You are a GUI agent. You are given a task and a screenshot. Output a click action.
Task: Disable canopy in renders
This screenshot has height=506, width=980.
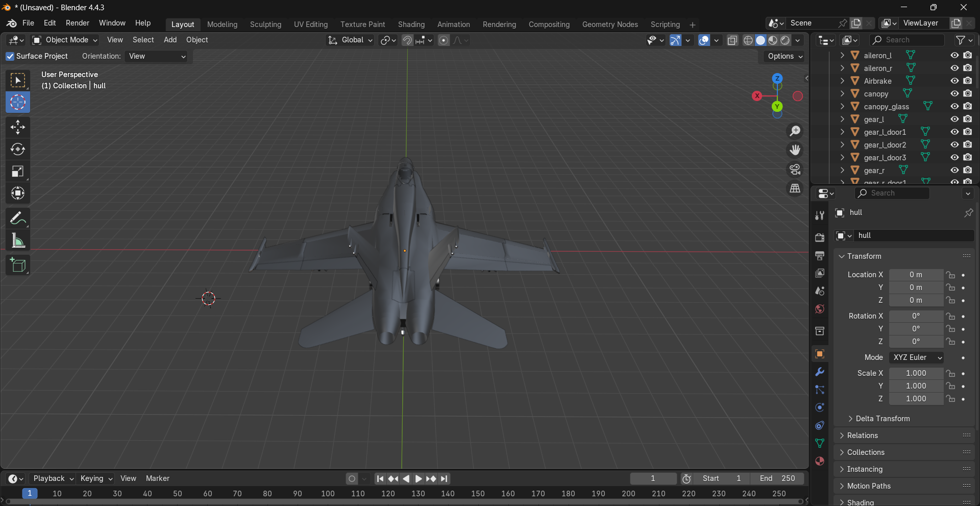tap(968, 93)
